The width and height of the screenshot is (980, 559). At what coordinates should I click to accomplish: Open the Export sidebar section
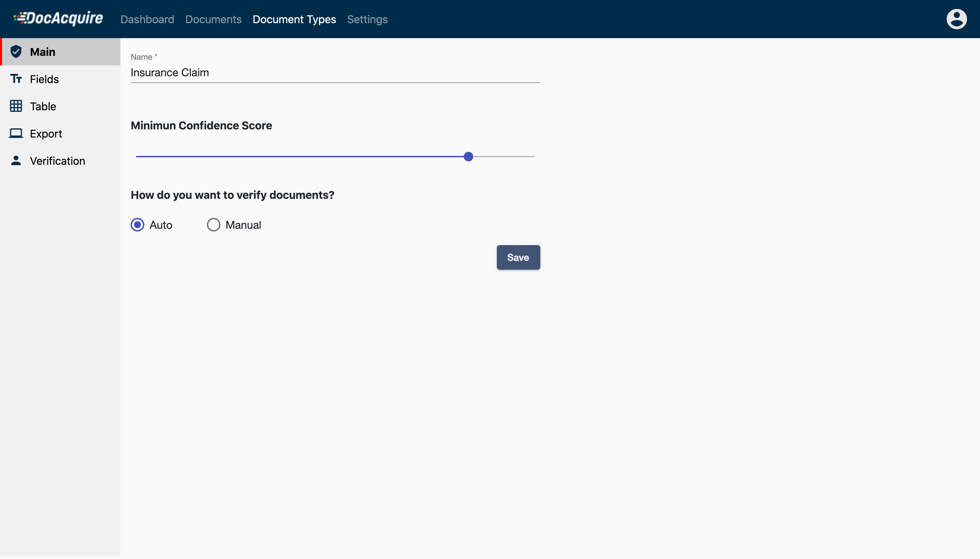coord(46,133)
